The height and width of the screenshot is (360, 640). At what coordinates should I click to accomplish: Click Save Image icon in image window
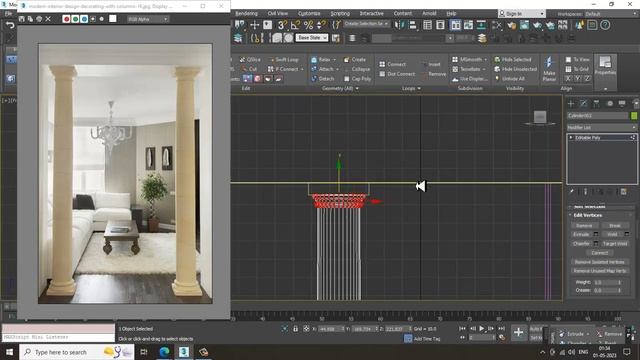(x=22, y=19)
